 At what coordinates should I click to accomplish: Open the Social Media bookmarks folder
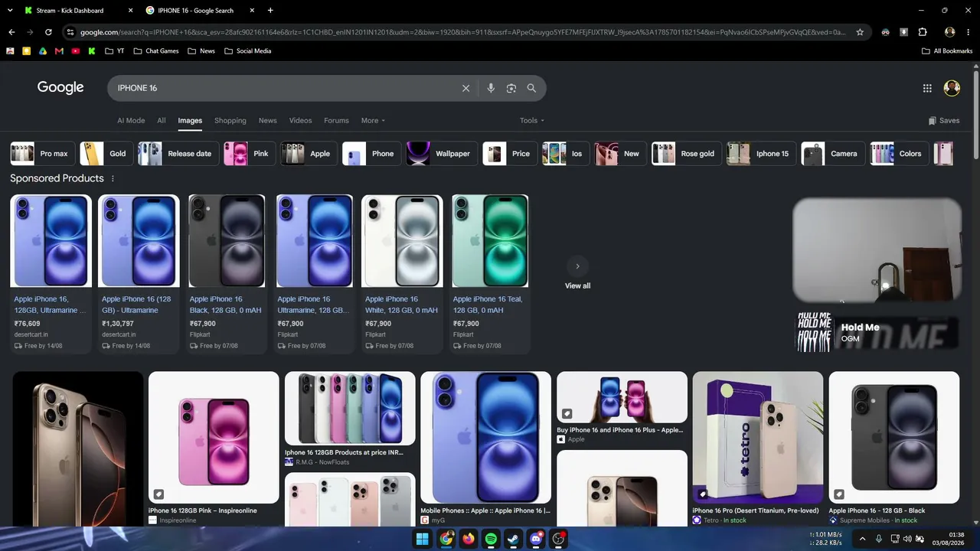[x=248, y=51]
